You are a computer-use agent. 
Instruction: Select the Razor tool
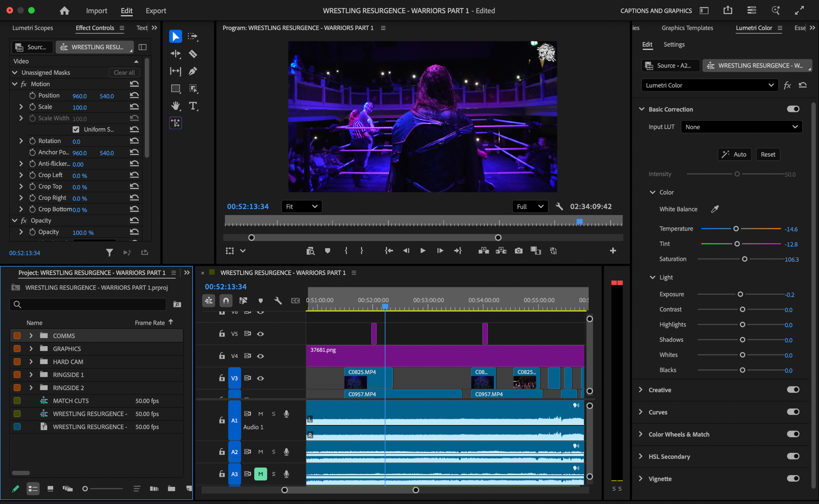[193, 54]
